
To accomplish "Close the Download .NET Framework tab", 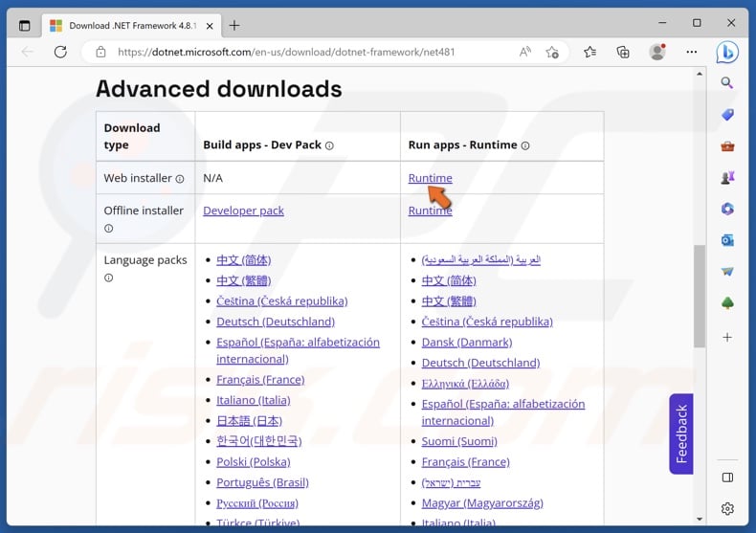I will pos(210,26).
